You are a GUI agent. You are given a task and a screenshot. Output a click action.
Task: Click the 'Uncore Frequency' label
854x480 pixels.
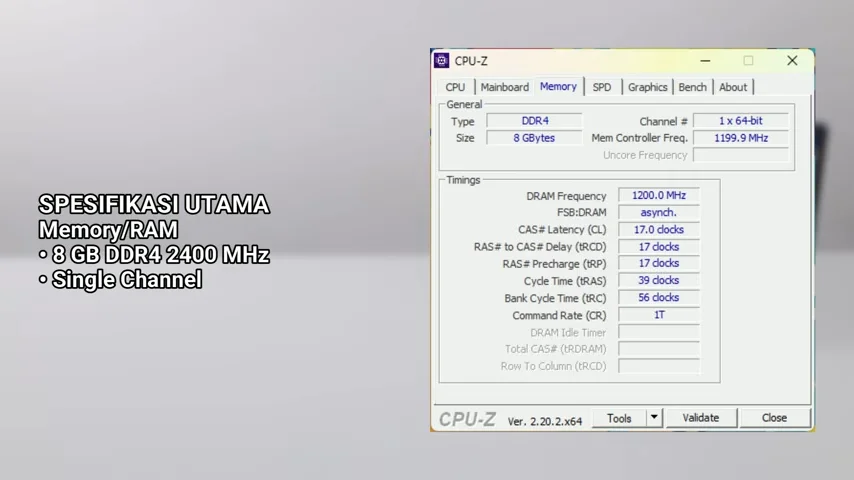[645, 156]
